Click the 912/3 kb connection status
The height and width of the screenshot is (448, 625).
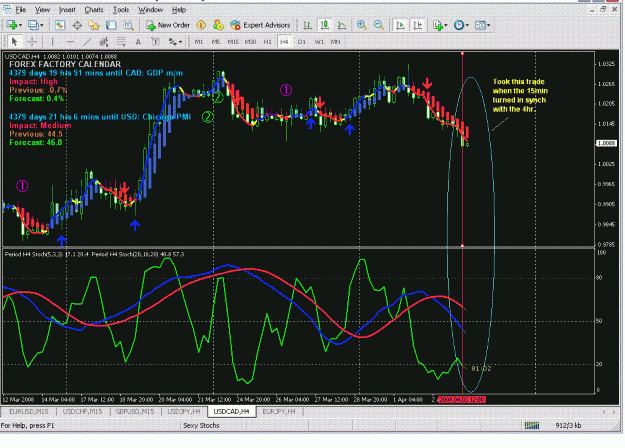click(x=568, y=426)
